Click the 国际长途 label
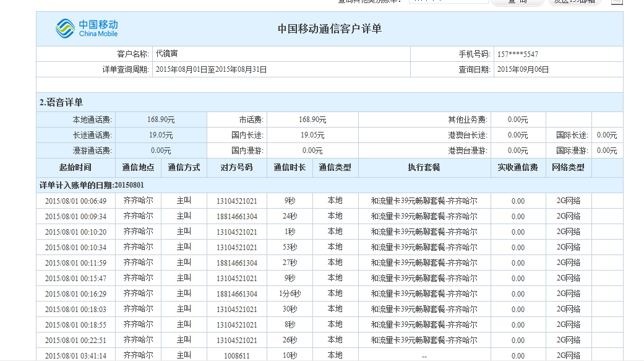Viewport: 644px width, 361px height. (x=572, y=135)
